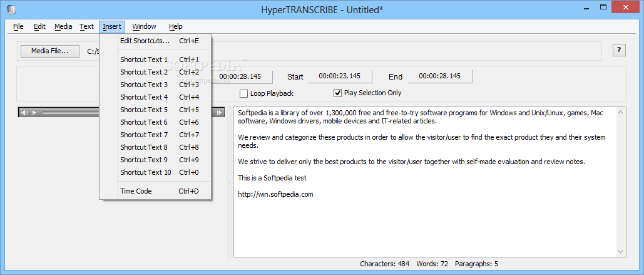
Task: Click the HyperTRANSCRIBE app icon in title bar
Action: 11,9
